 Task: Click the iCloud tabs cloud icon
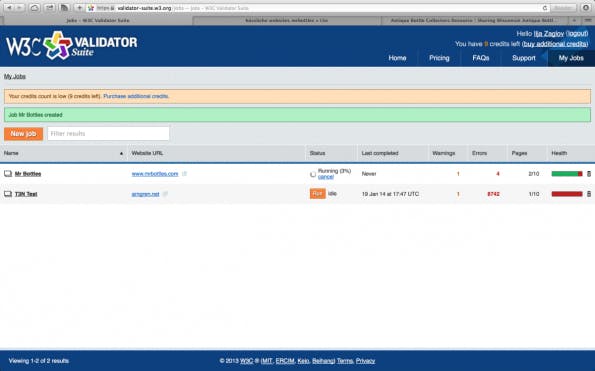pyautogui.click(x=34, y=8)
